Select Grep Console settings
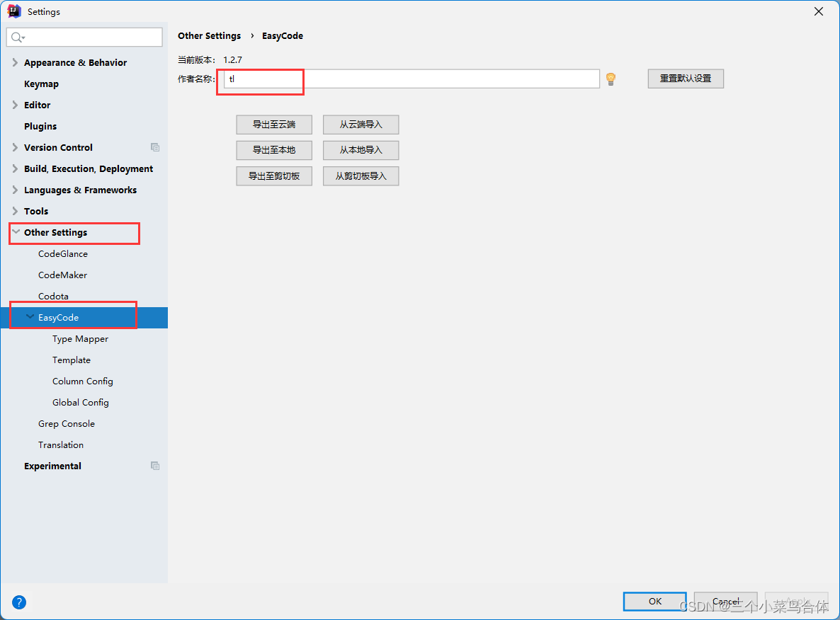Image resolution: width=840 pixels, height=620 pixels. [x=67, y=423]
